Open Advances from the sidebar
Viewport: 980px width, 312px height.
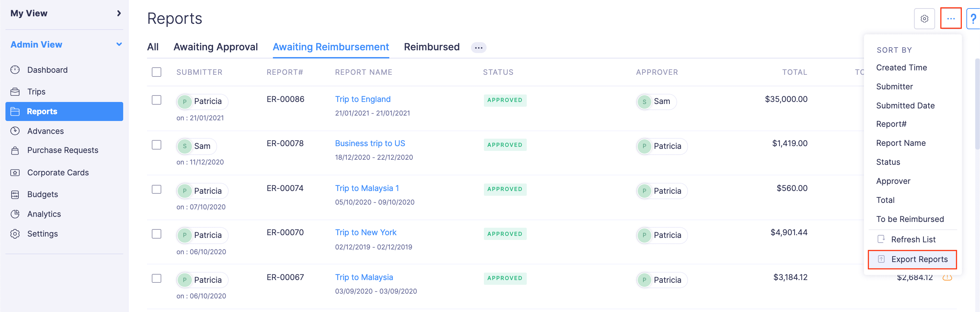click(45, 131)
